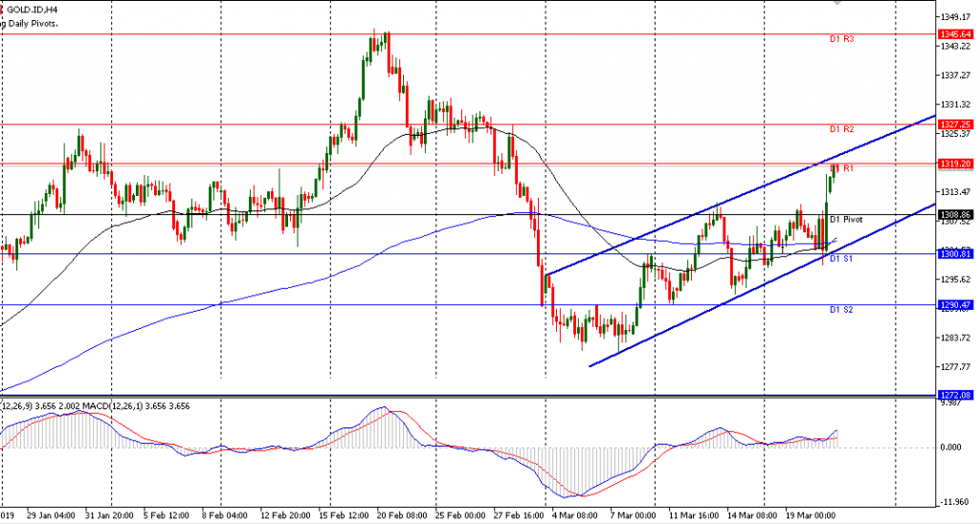
Task: Select the red 1345.64 price tag
Action: pos(956,34)
